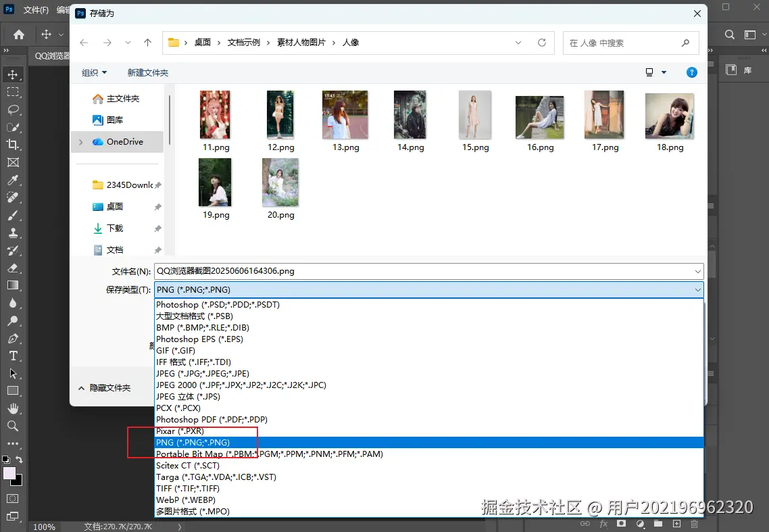Select the Move tool in Photoshop toolbar

point(13,74)
